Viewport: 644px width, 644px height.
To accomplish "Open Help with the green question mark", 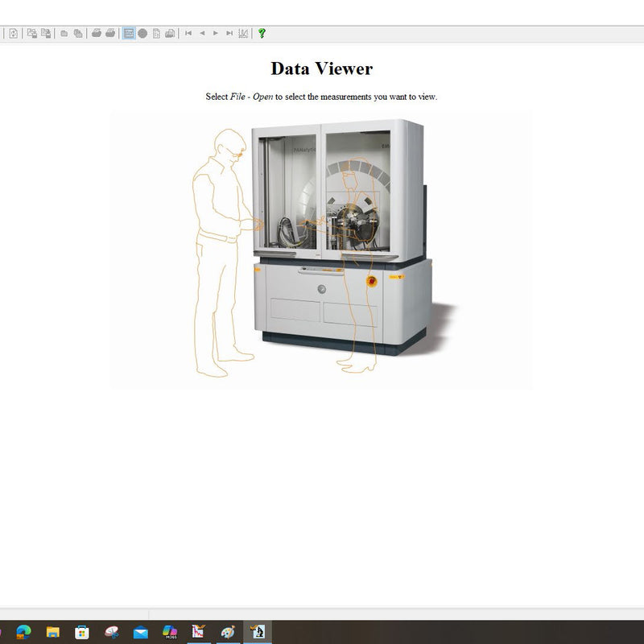I will tap(260, 34).
